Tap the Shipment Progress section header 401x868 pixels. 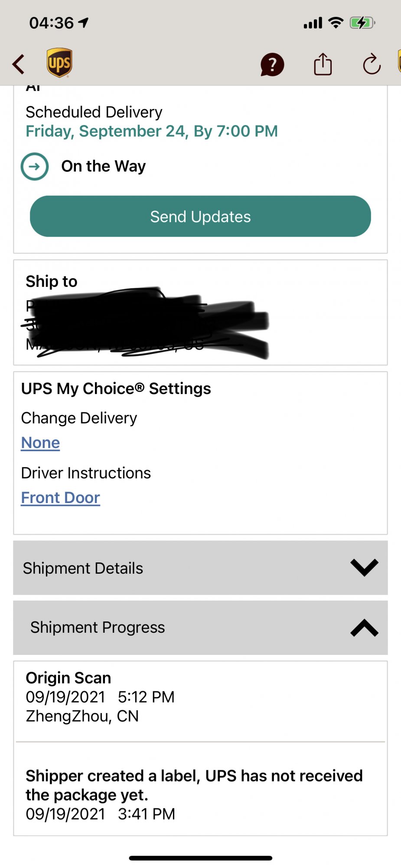[200, 628]
